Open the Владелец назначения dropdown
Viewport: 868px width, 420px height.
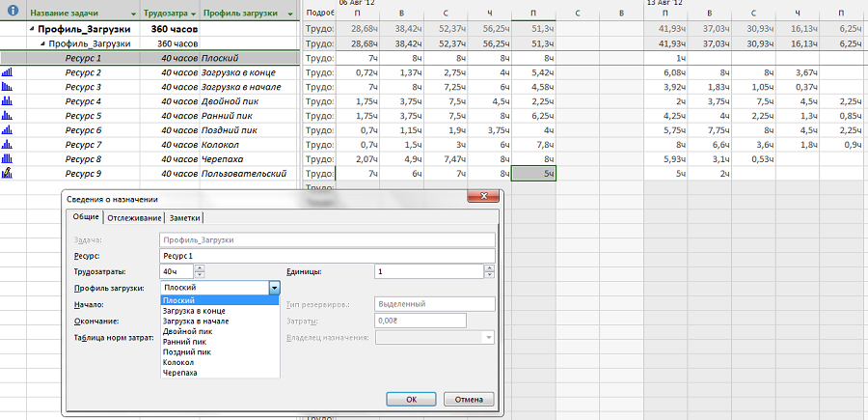click(488, 337)
